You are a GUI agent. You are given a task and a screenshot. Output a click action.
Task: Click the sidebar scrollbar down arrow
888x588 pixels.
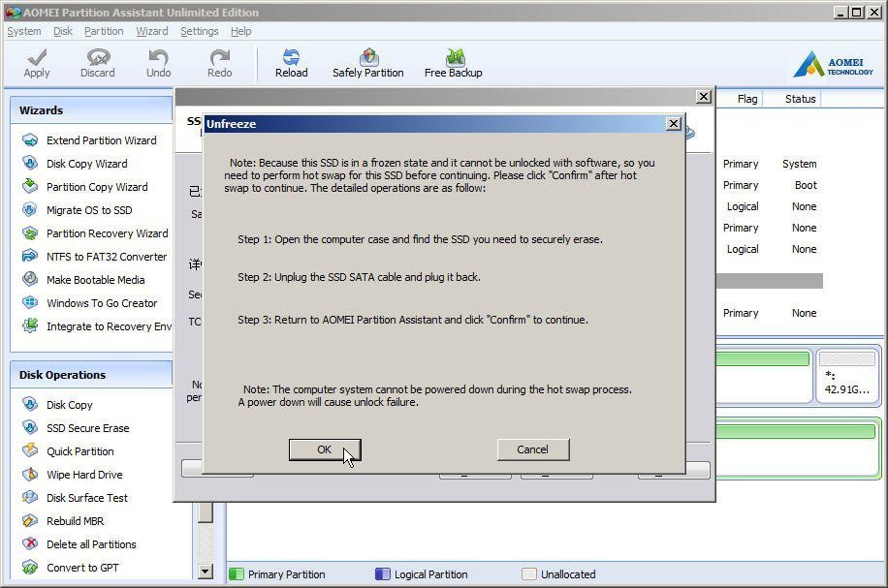[205, 572]
